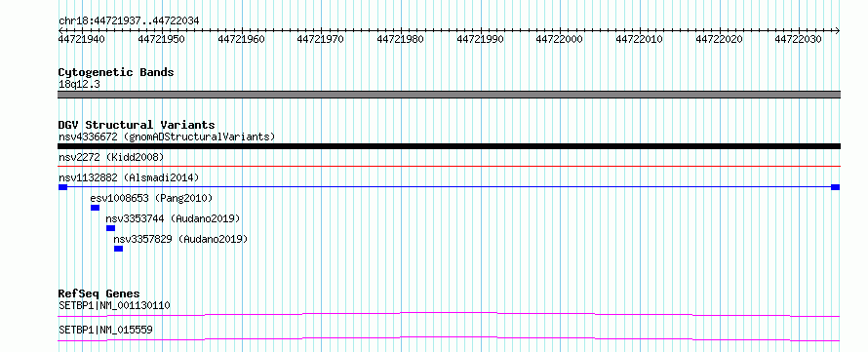The height and width of the screenshot is (352, 868).
Task: Click ruler position 44722000
Action: click(560, 39)
